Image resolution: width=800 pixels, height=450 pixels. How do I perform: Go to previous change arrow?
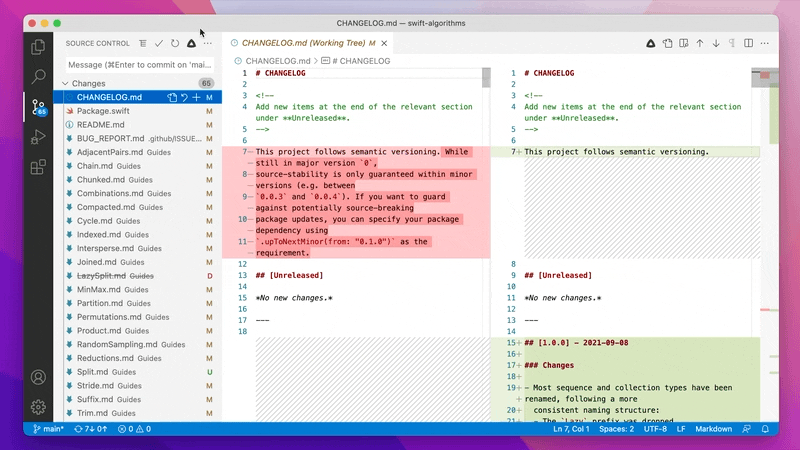[700, 43]
